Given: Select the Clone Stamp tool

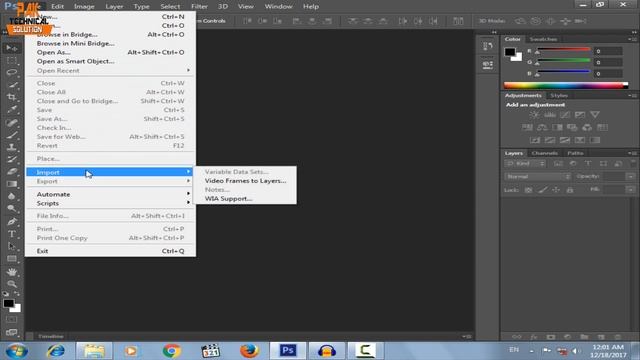Looking at the screenshot, I should coord(11,147).
